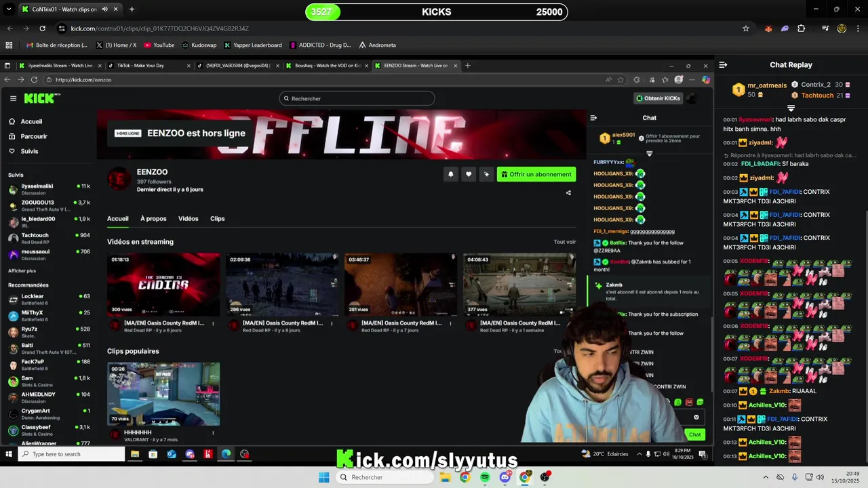Open Discord from the Windows taskbar
Screen dimensions: 868x488
(x=505, y=477)
